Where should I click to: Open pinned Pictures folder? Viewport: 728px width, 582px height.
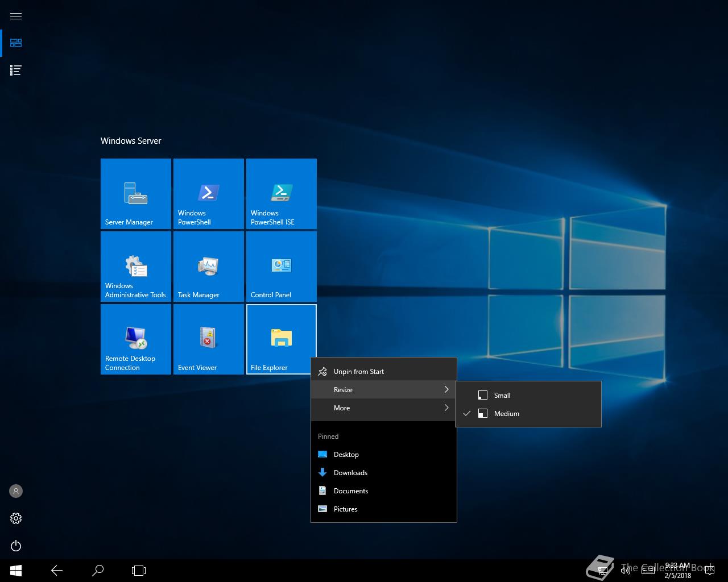(384, 509)
